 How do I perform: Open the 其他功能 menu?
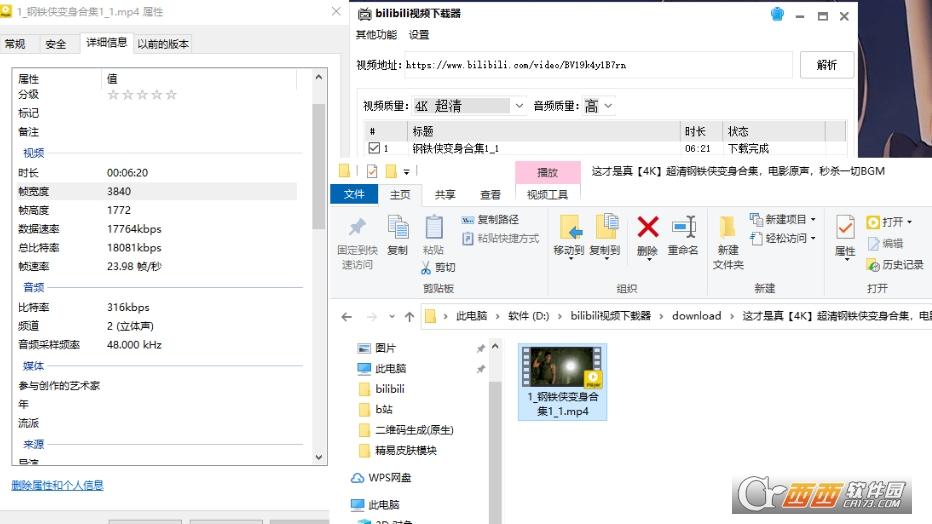coord(376,35)
